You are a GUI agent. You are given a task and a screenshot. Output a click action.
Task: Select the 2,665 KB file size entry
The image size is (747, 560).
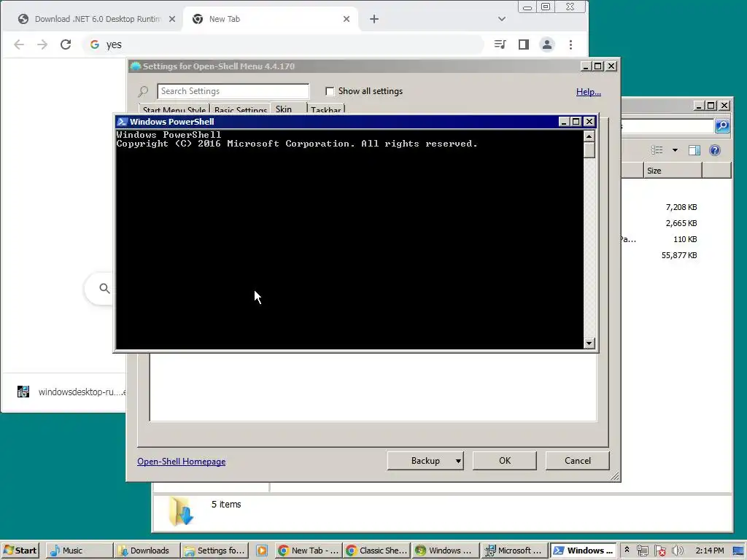pos(681,223)
